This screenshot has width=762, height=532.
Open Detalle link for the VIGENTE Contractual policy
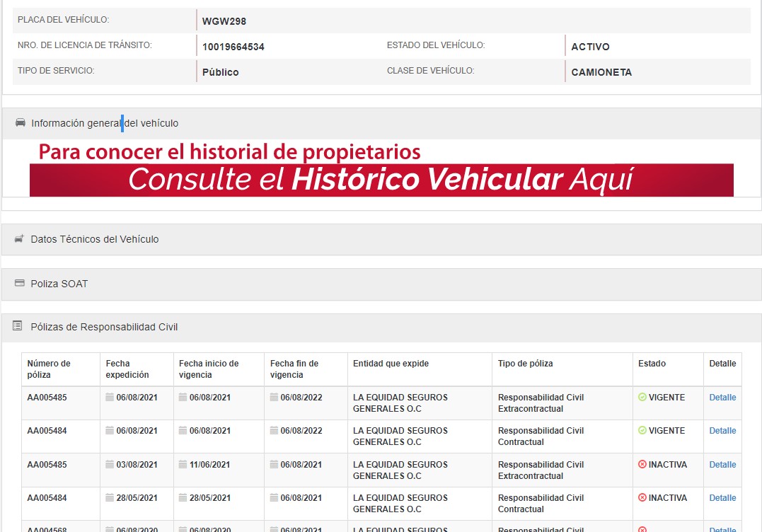722,431
